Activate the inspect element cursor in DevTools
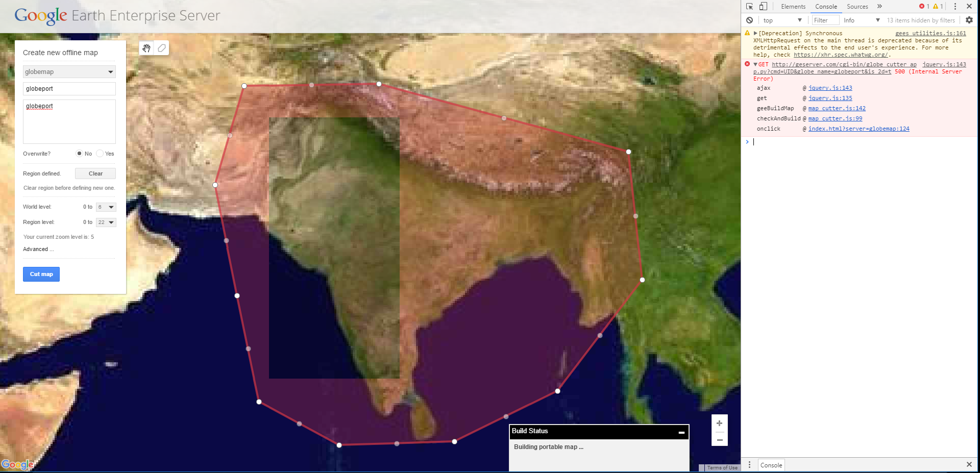 [749, 6]
